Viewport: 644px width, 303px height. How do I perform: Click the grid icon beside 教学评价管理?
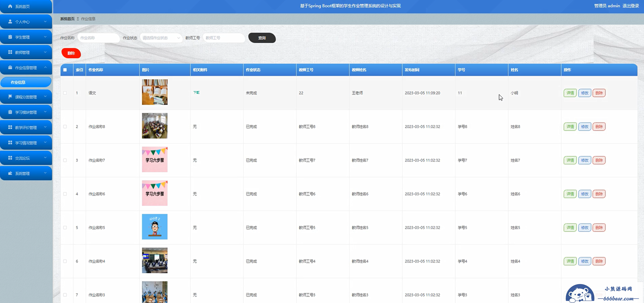[10, 127]
